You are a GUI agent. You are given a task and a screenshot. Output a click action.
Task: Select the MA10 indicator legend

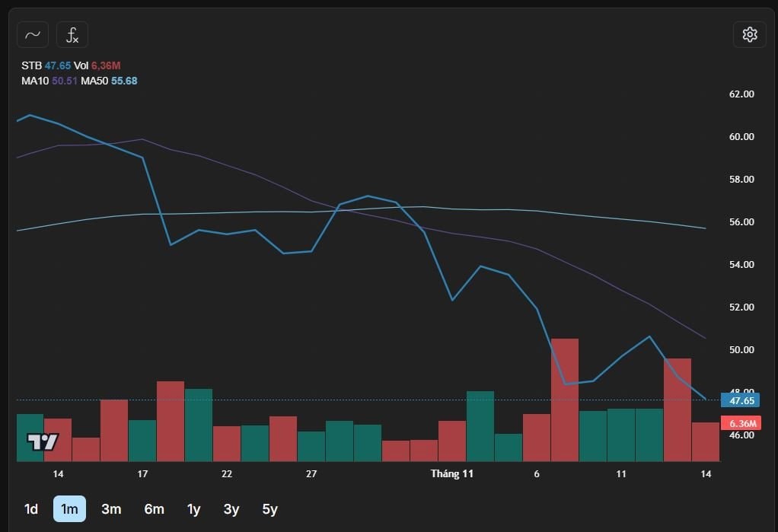pyautogui.click(x=34, y=81)
